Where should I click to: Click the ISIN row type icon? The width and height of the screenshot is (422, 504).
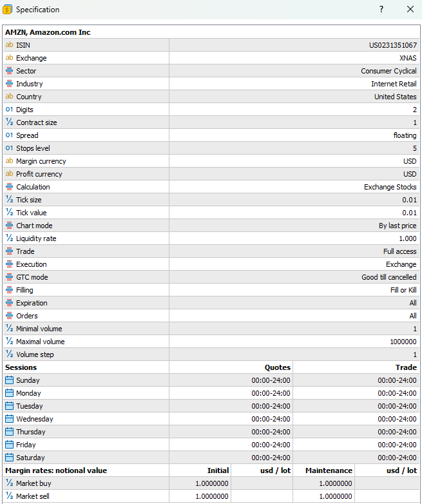point(9,45)
